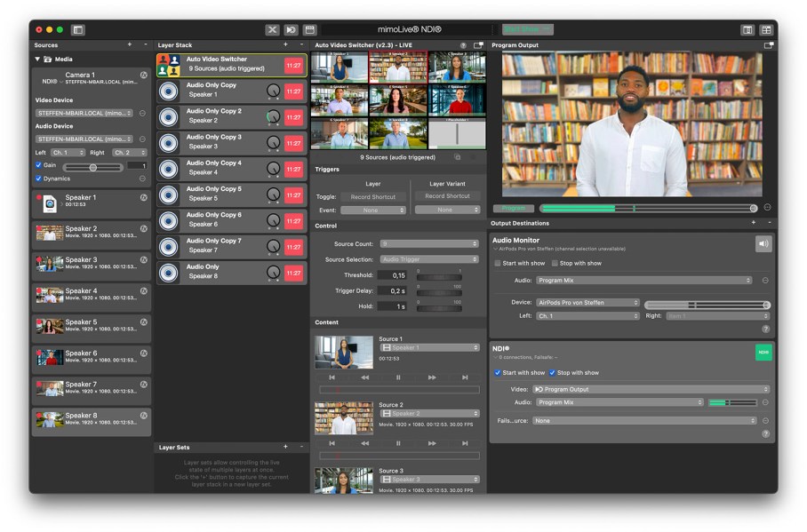
Task: Click the Program button under the output preview
Action: 513,209
